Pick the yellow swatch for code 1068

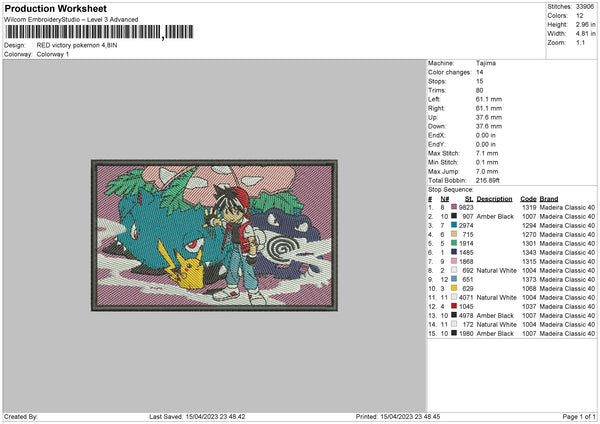pyautogui.click(x=454, y=288)
